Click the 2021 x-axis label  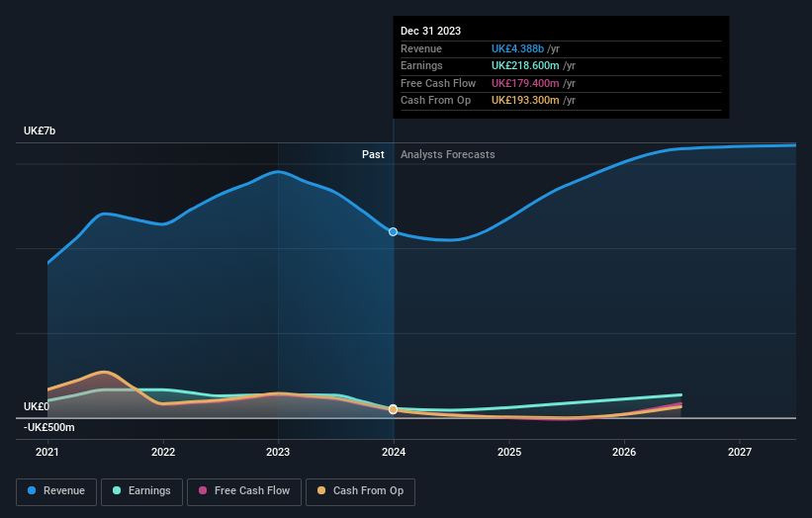click(47, 453)
